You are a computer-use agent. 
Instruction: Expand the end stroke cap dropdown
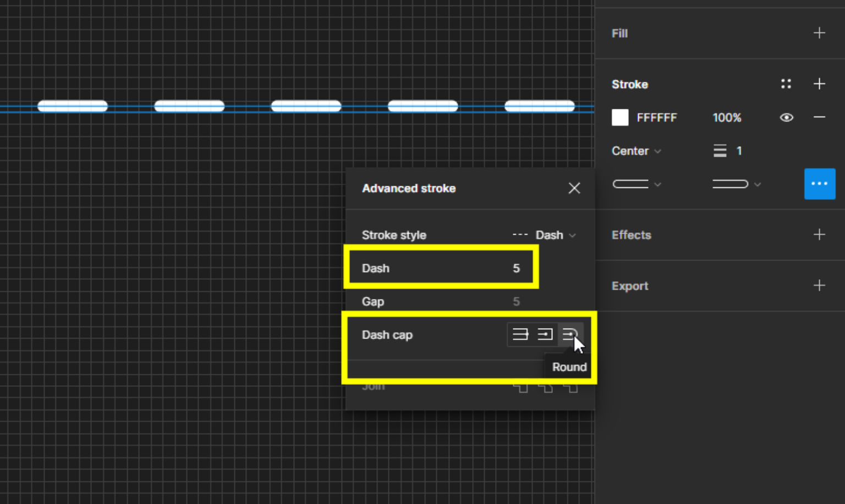737,184
